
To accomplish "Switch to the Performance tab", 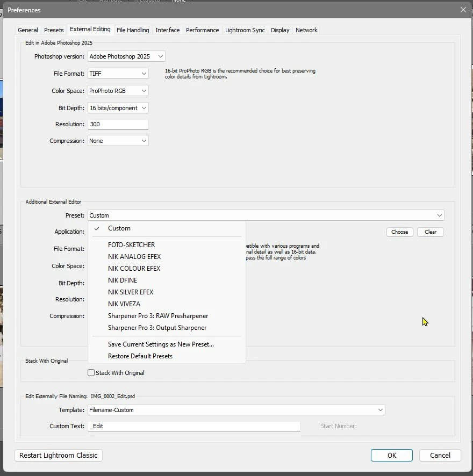I will [202, 30].
